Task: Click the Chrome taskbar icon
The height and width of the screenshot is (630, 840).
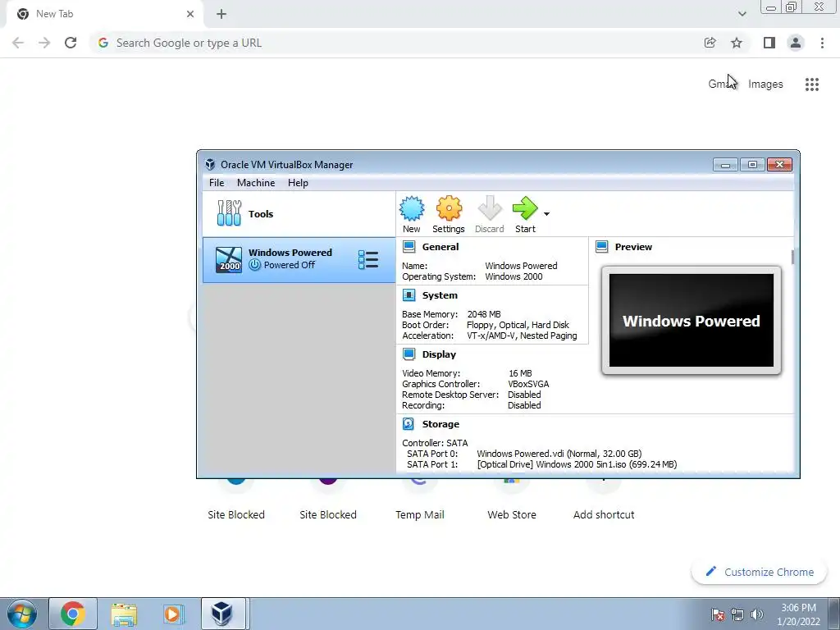Action: click(73, 614)
